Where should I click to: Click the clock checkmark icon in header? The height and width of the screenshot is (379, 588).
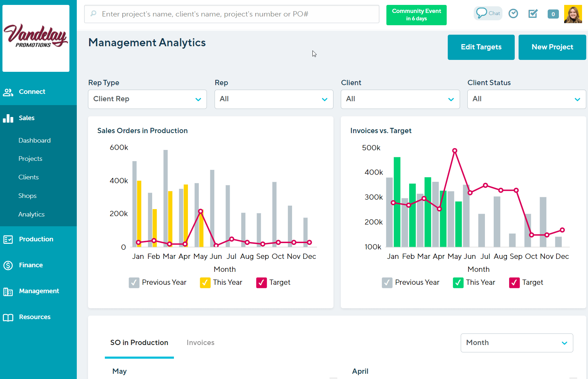513,14
